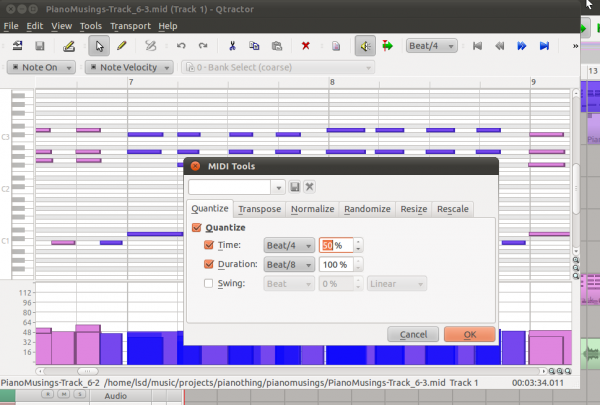Viewport: 600px width, 405px height.
Task: Click the document page icon in the toolbar
Action: pos(336,46)
